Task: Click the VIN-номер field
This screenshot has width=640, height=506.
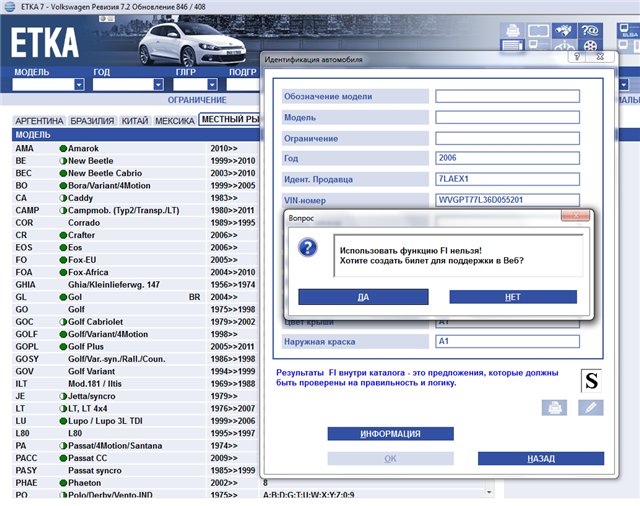Action: point(507,200)
